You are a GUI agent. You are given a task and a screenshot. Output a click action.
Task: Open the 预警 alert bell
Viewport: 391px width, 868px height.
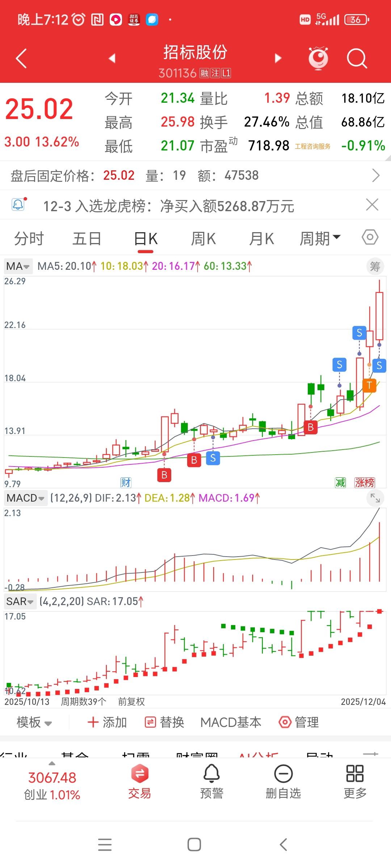point(212,782)
